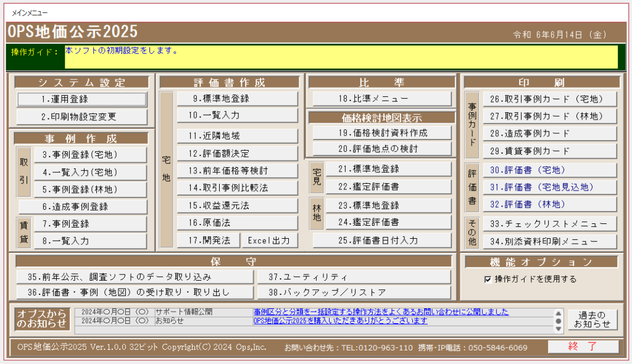Click the 過去のお知らせ button
Screen dimensions: 632x364
[592, 320]
